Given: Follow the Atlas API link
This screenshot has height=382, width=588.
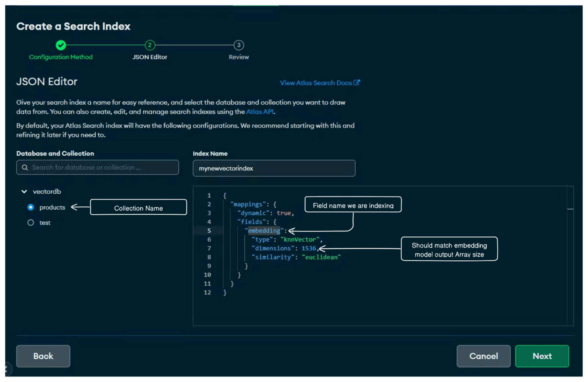Looking at the screenshot, I should pyautogui.click(x=260, y=112).
